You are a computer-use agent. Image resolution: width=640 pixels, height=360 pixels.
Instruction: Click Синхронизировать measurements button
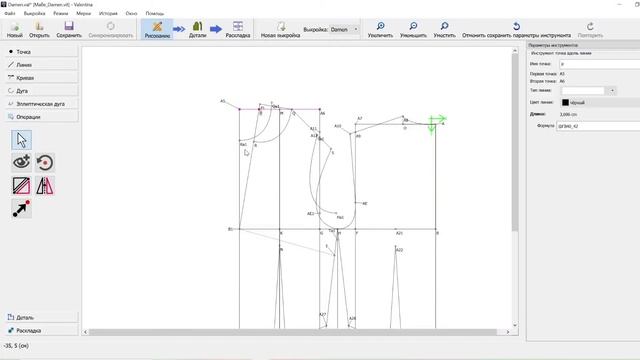pyautogui.click(x=111, y=30)
